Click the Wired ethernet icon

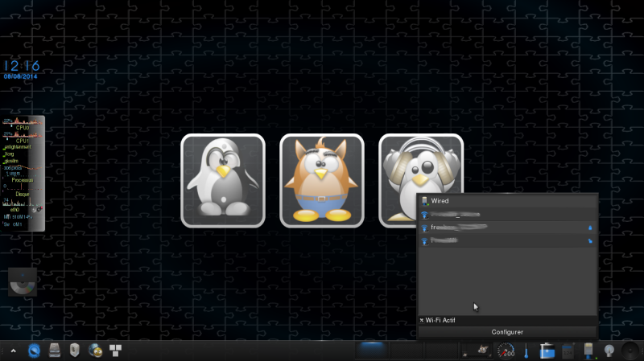tap(425, 201)
